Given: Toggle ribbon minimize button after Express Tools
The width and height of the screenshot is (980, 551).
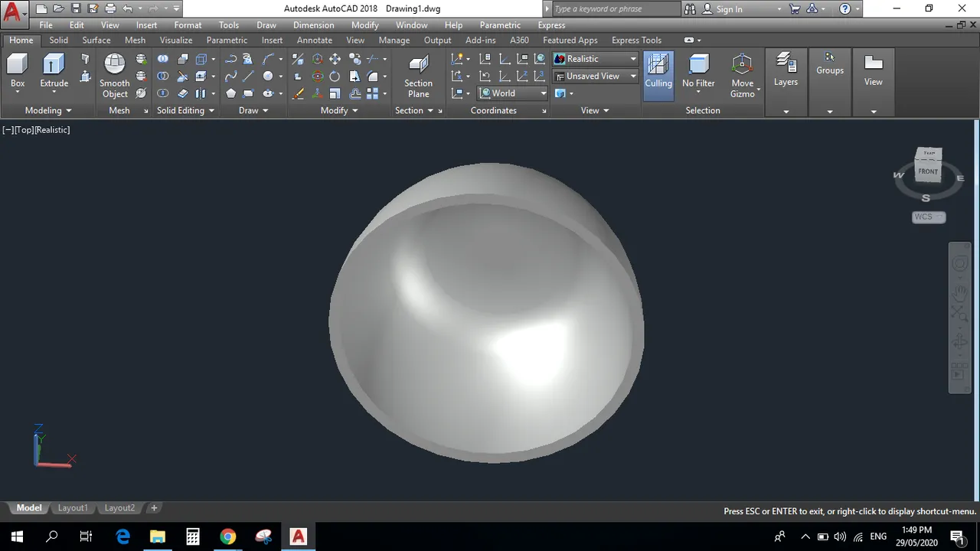Looking at the screenshot, I should pos(689,40).
